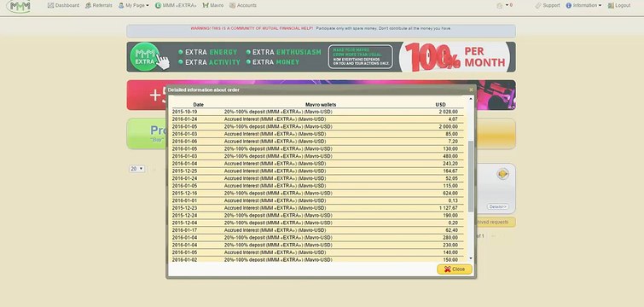
Task: Click the amount 140,00
Action: coord(450,252)
